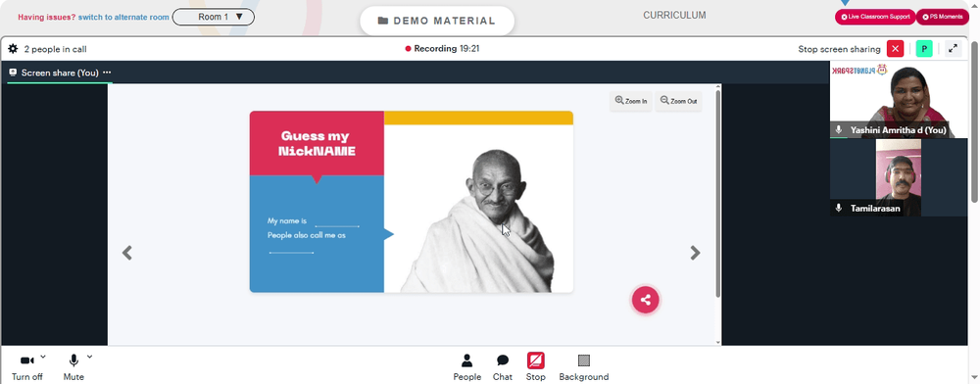Click Tamilarasan microphone status icon

click(x=839, y=208)
